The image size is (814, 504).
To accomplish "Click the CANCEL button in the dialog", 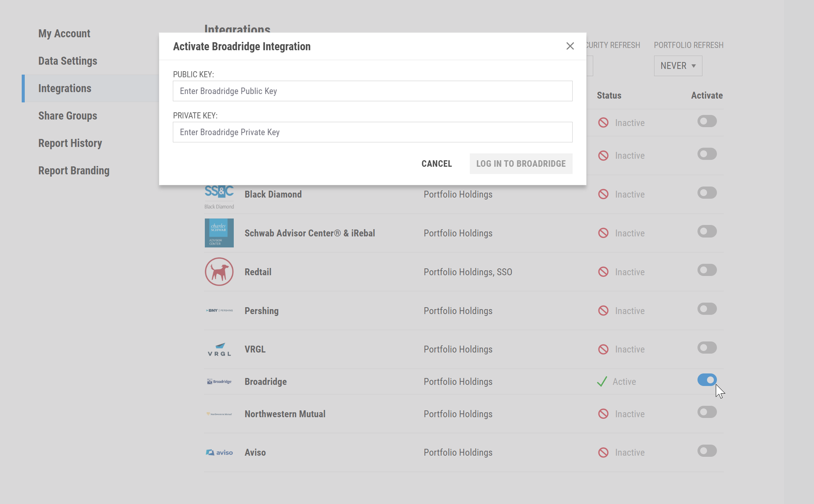I will pyautogui.click(x=437, y=164).
